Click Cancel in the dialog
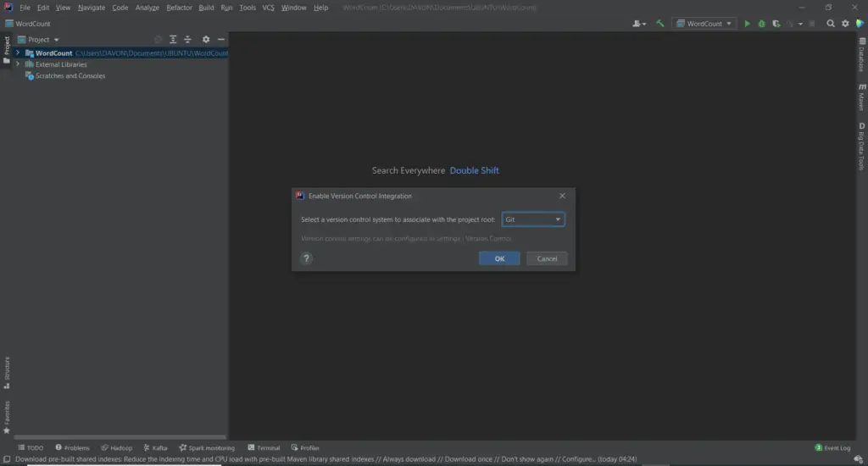Viewport: 868px width, 466px height. point(547,258)
